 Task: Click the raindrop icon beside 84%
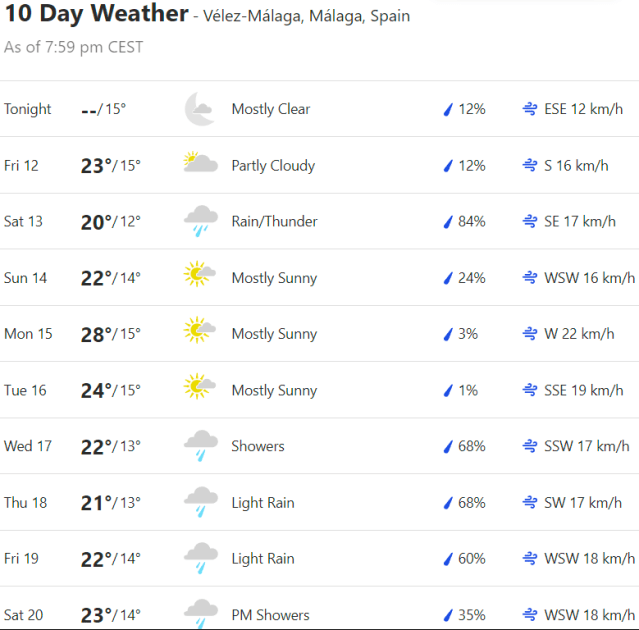(x=448, y=222)
